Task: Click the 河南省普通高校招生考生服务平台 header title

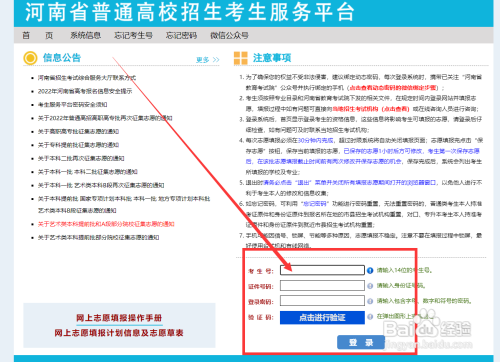Action: click(189, 12)
